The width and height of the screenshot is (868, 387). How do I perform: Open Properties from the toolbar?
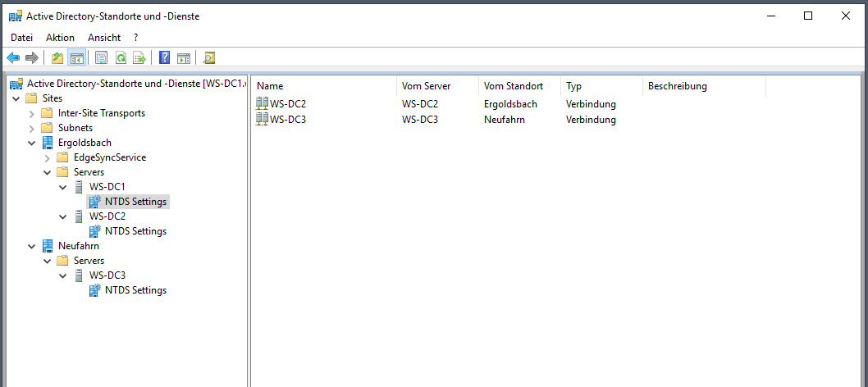tap(101, 57)
